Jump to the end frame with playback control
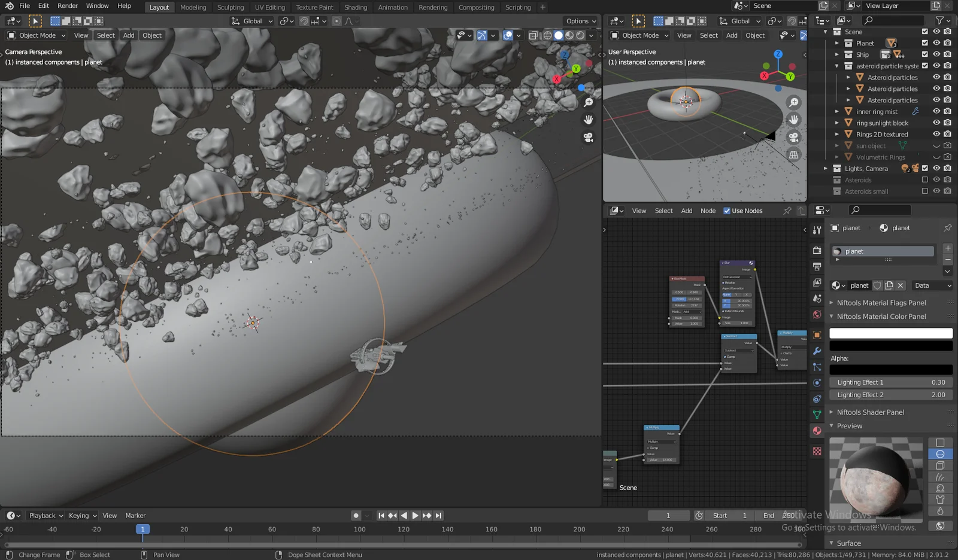The width and height of the screenshot is (958, 560). pos(438,515)
